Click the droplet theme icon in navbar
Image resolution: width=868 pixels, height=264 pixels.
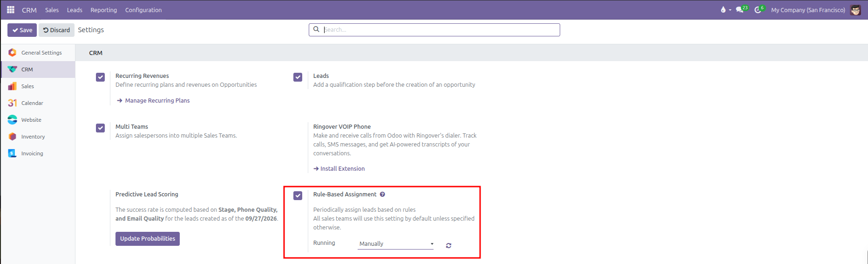pyautogui.click(x=723, y=10)
